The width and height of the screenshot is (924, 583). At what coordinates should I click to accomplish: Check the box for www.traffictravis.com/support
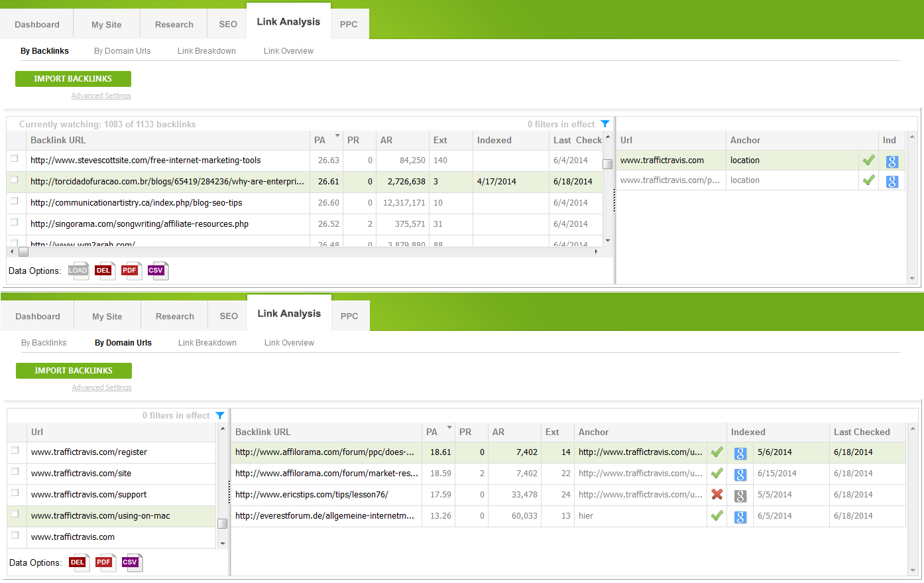pyautogui.click(x=15, y=493)
